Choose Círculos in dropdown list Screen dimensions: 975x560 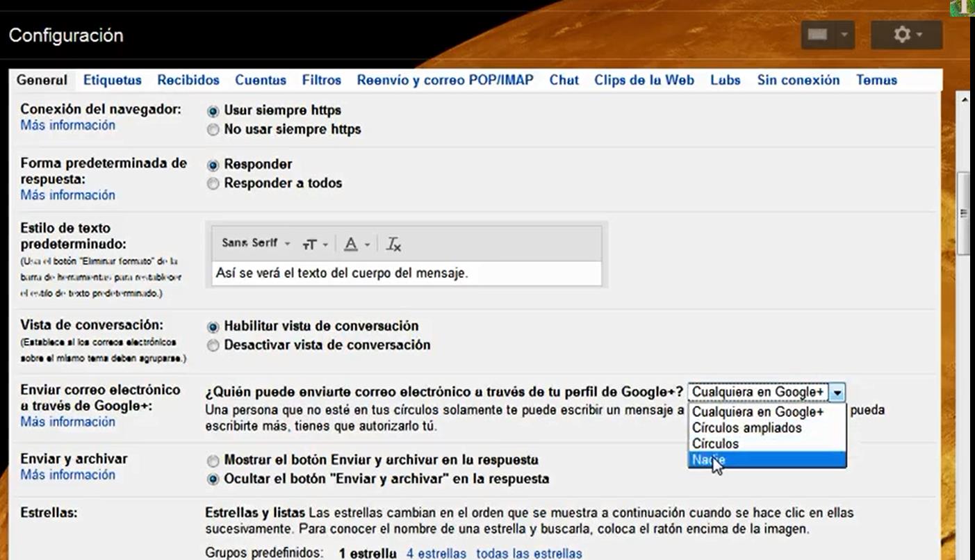tap(767, 444)
